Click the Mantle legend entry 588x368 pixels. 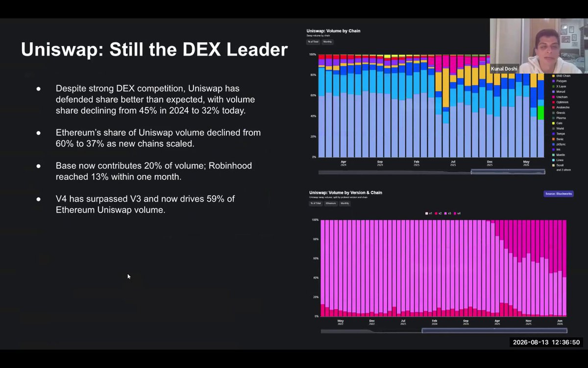559,155
